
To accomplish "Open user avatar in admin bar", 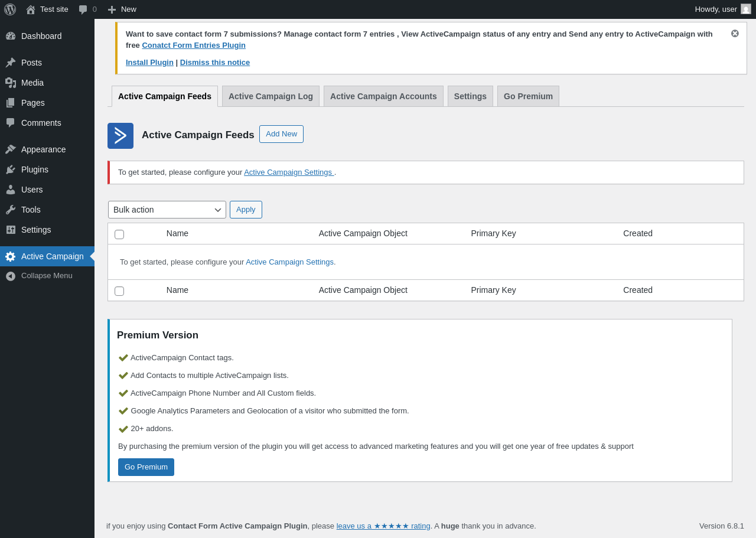I will 746,9.
